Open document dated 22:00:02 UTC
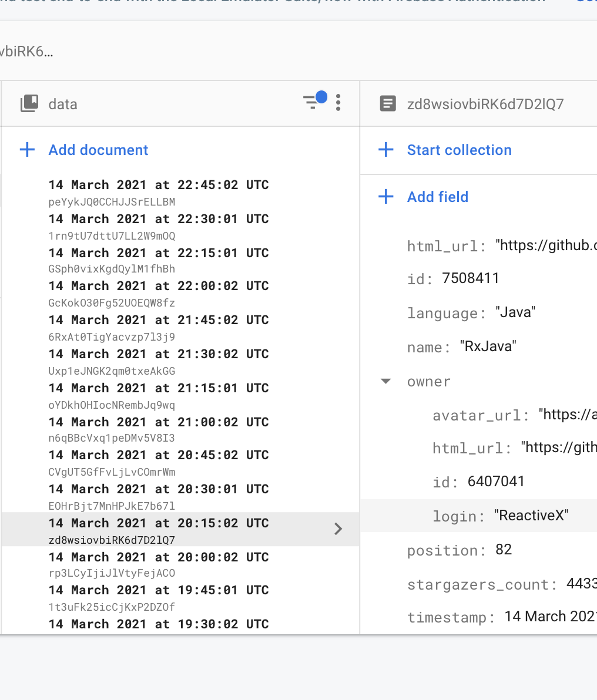The height and width of the screenshot is (700, 597). (159, 286)
